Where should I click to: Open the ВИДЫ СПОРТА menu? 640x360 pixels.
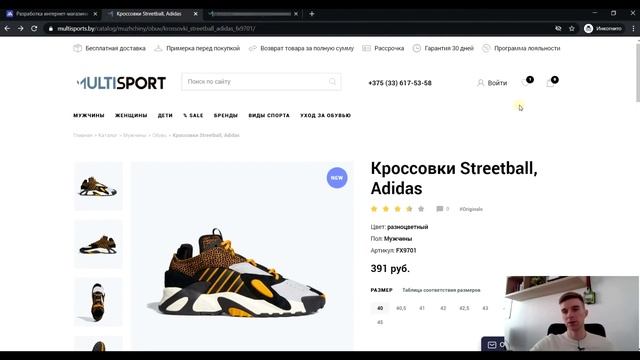[x=269, y=116]
